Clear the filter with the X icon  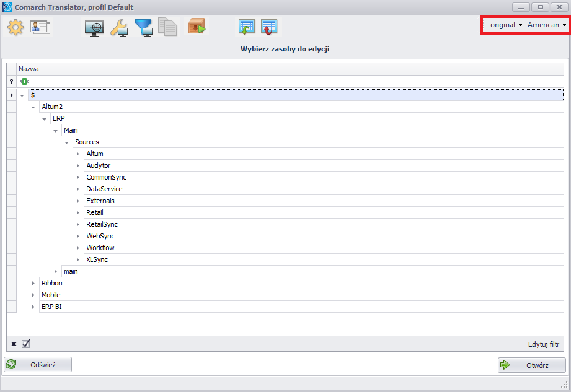14,344
